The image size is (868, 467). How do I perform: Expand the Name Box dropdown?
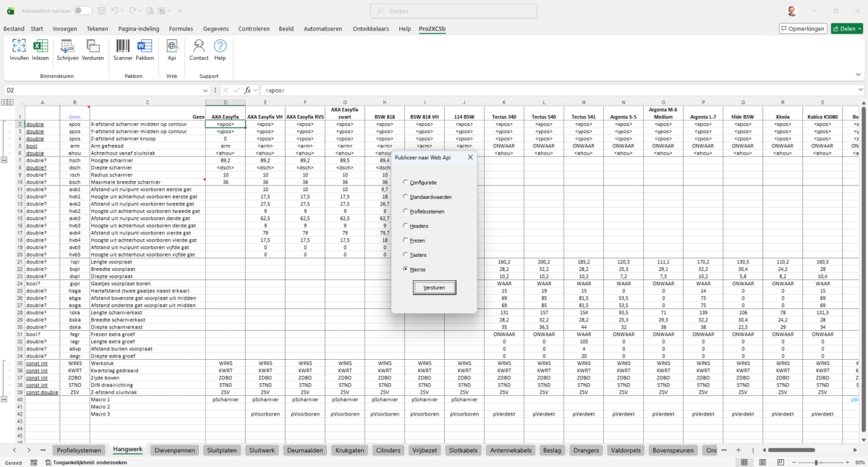click(x=204, y=91)
